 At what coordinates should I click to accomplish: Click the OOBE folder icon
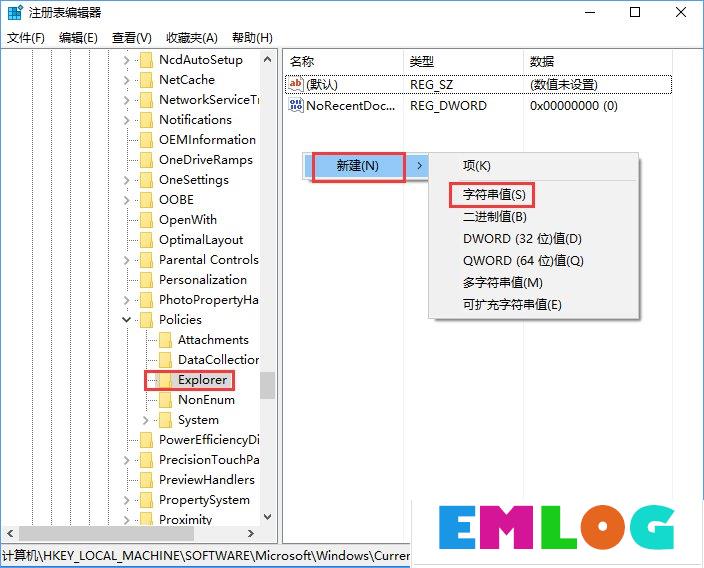click(x=146, y=200)
